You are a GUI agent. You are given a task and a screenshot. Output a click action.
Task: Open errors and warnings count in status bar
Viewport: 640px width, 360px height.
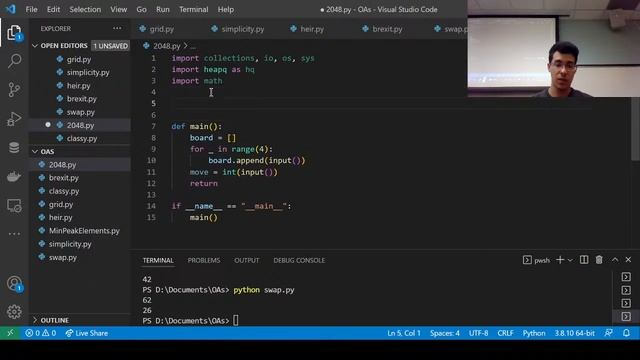[x=41, y=333]
